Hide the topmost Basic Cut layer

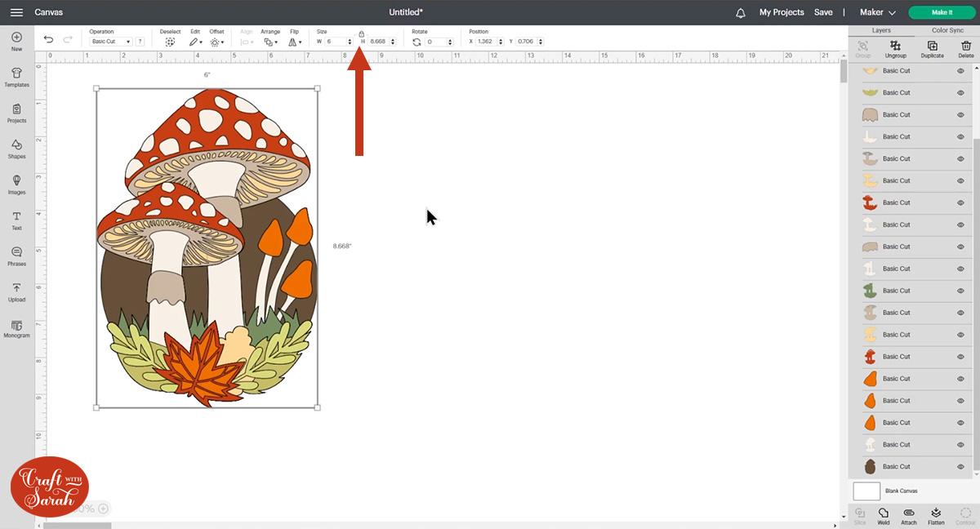click(962, 70)
